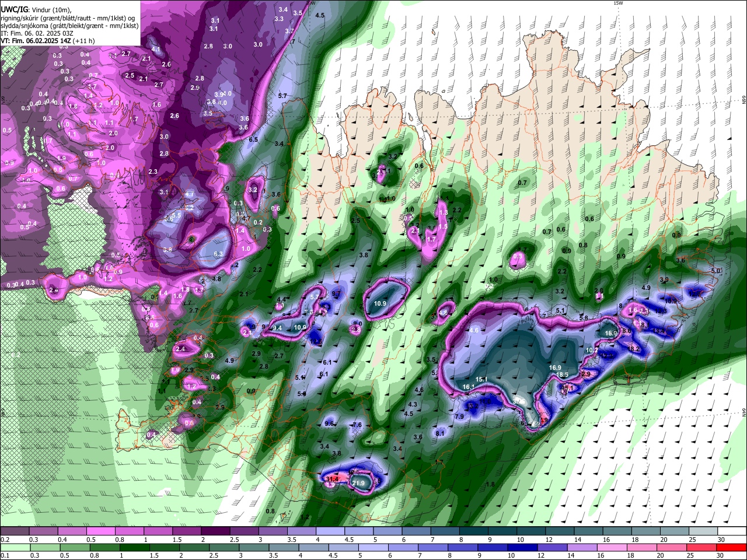Click the dusky purple 0.2 swatch in the upper legend row
Image resolution: width=747 pixels, height=560 pixels.
pos(15,531)
